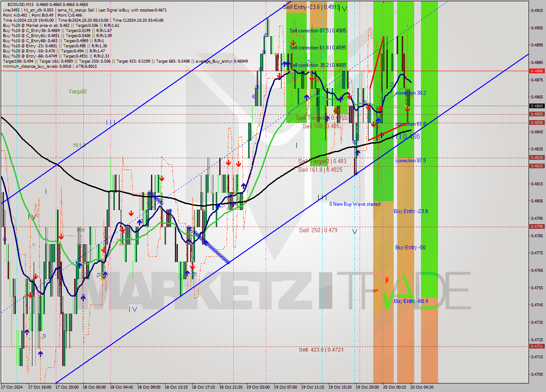Select the 'Buy Entry -23.6' label

[411, 211]
